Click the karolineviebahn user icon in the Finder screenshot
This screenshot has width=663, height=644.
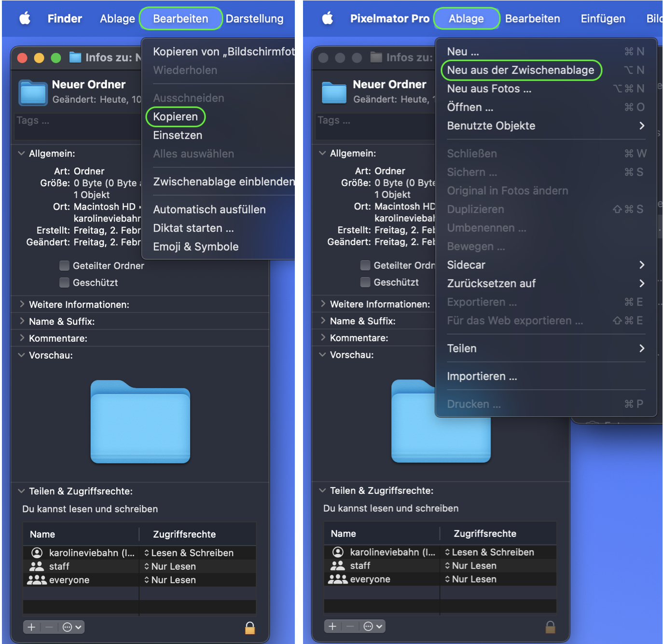(x=37, y=553)
